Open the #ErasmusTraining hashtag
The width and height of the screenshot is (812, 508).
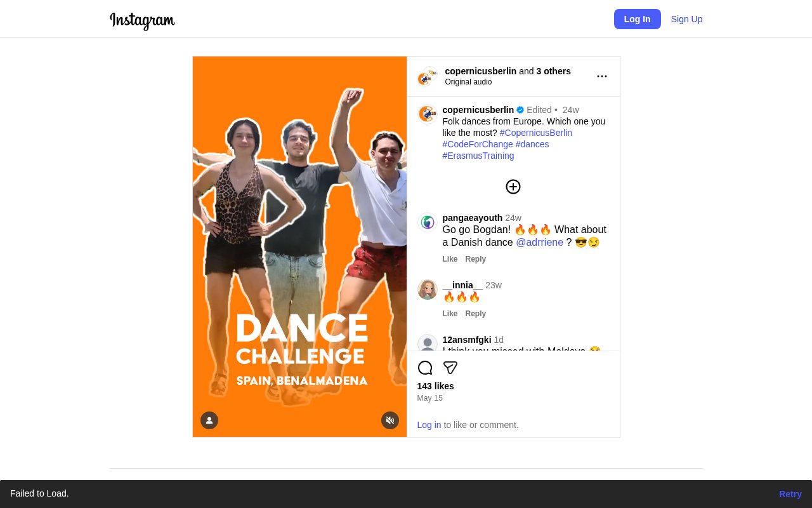[478, 156]
